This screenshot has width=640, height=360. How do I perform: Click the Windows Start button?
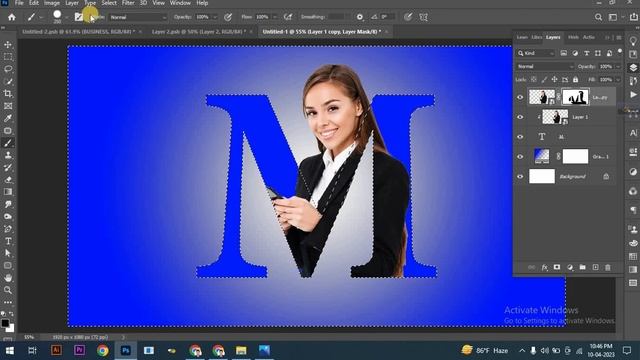(9, 351)
